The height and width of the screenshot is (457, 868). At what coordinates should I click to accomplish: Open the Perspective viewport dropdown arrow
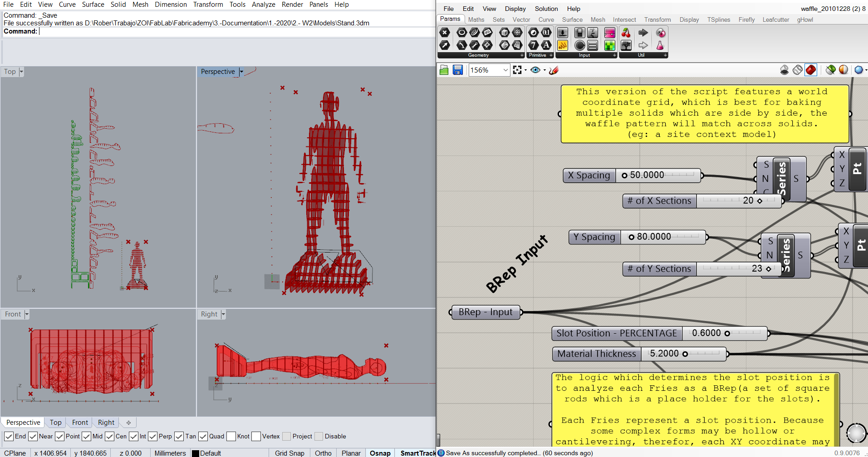click(x=241, y=72)
